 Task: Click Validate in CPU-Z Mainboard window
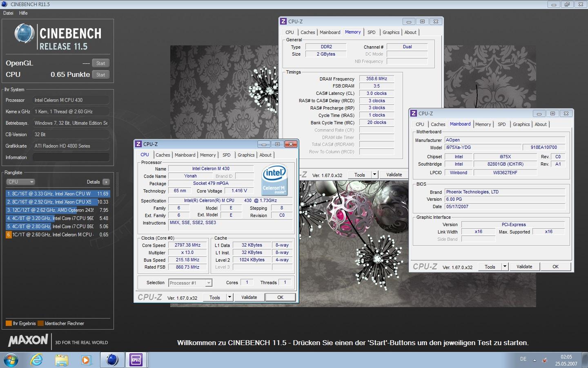(x=524, y=267)
